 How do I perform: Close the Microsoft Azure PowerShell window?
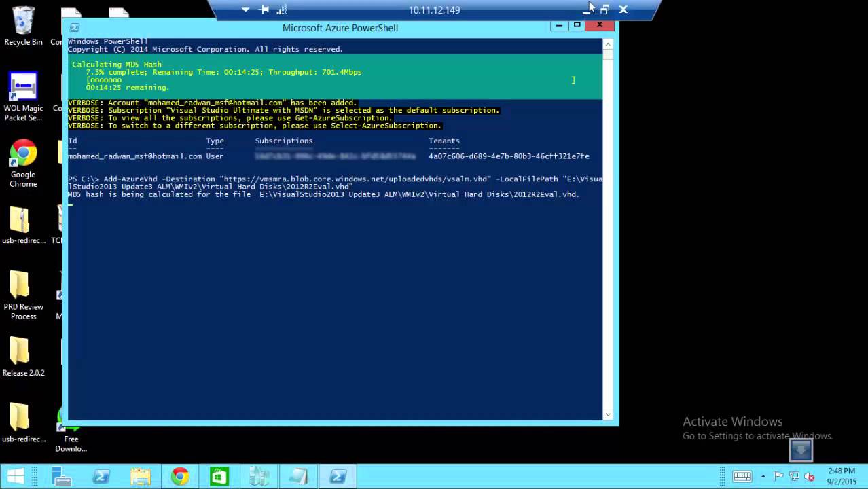600,26
